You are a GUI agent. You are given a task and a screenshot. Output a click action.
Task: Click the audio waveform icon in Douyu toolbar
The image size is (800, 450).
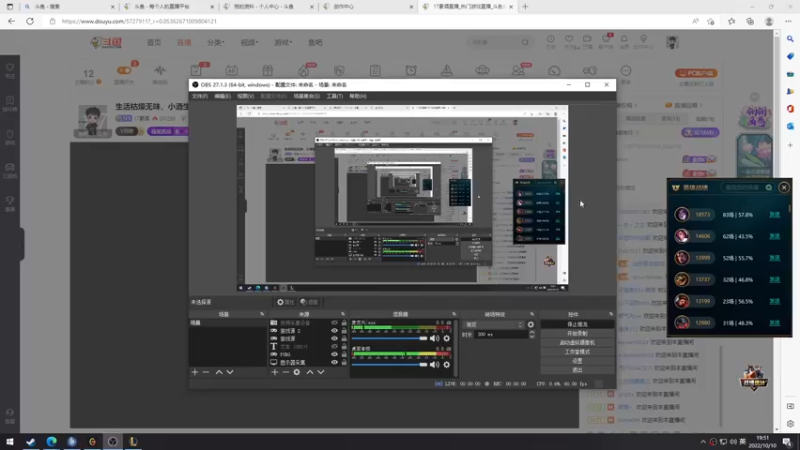(160, 71)
